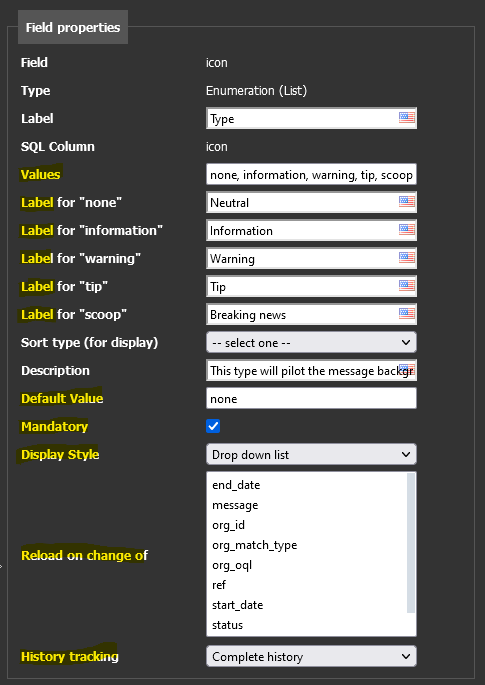Uncheck the Mandatory checkbox
Image resolution: width=485 pixels, height=685 pixels.
(x=213, y=426)
